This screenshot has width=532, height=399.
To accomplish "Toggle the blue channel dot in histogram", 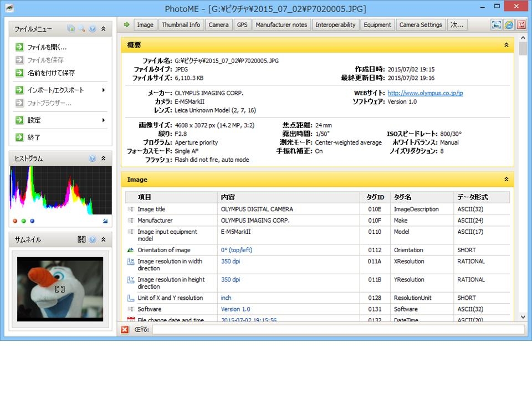I will pyautogui.click(x=32, y=221).
